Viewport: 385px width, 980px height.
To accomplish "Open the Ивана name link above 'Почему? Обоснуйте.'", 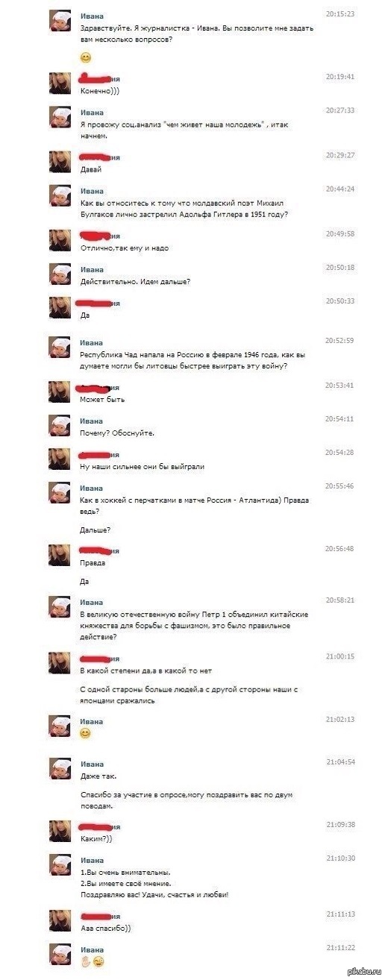I will coord(92,421).
